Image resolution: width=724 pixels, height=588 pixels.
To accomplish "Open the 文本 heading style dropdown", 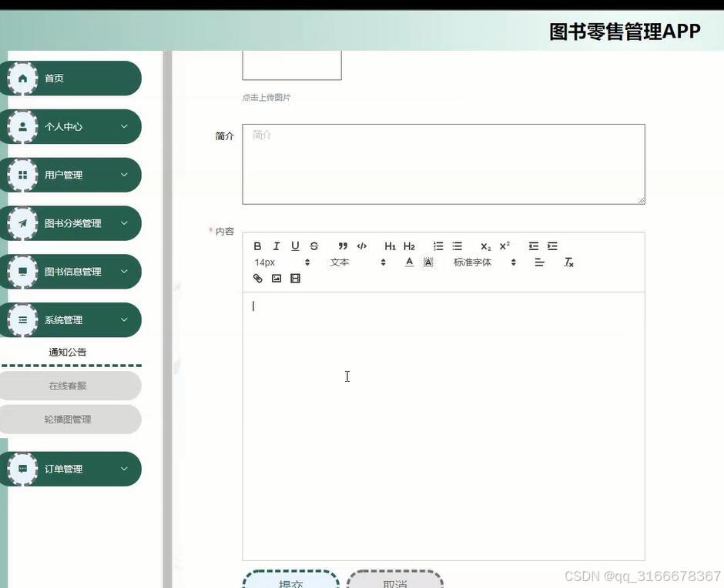I will click(x=358, y=262).
